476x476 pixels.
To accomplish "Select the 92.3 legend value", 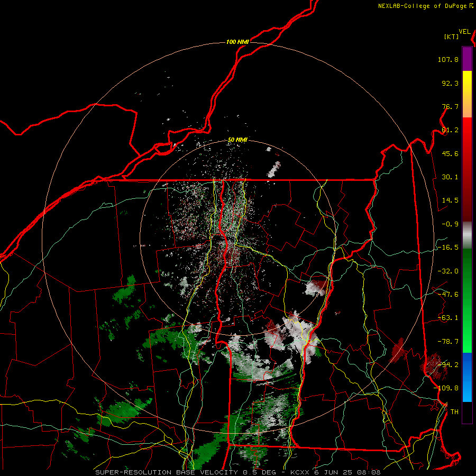I will point(450,83).
